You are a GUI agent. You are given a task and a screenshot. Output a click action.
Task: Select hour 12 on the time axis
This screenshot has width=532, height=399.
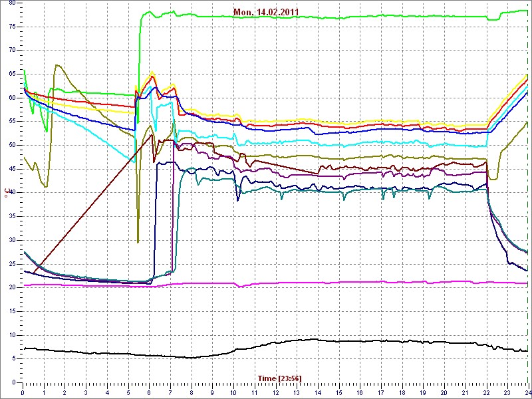pyautogui.click(x=276, y=392)
